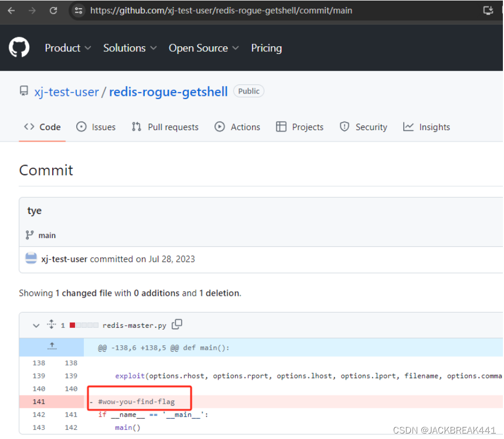Open xj-test-user commit author link
Viewport: 504px width, 439px height.
pos(64,259)
